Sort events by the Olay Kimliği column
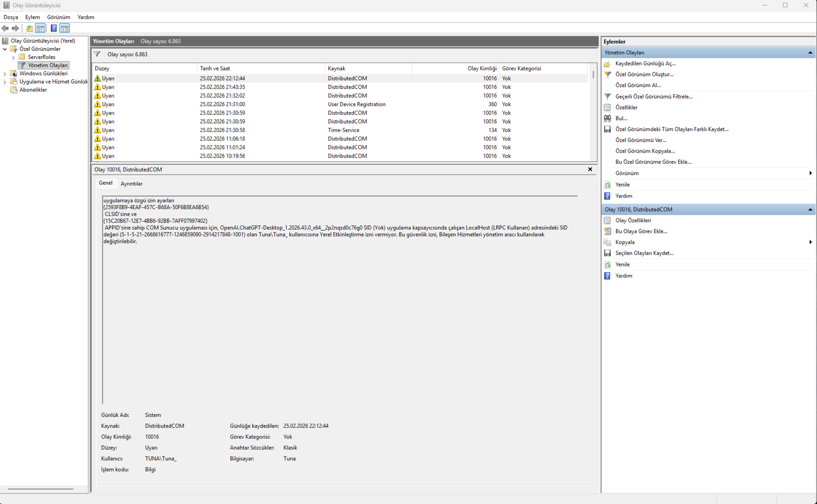The height and width of the screenshot is (504, 817). (x=456, y=69)
